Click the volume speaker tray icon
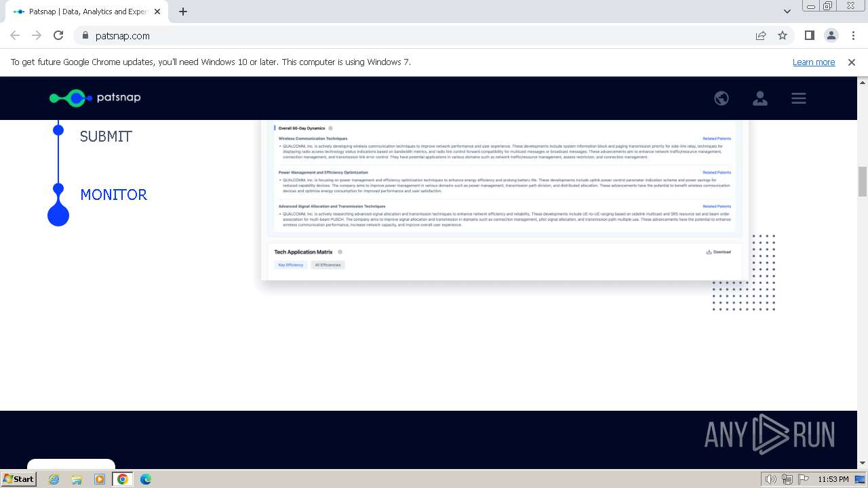Viewport: 868px width, 488px height. click(x=771, y=479)
